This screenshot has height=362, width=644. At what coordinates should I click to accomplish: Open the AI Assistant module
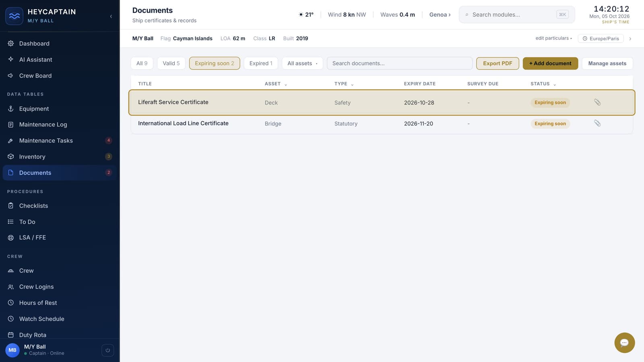[60, 60]
